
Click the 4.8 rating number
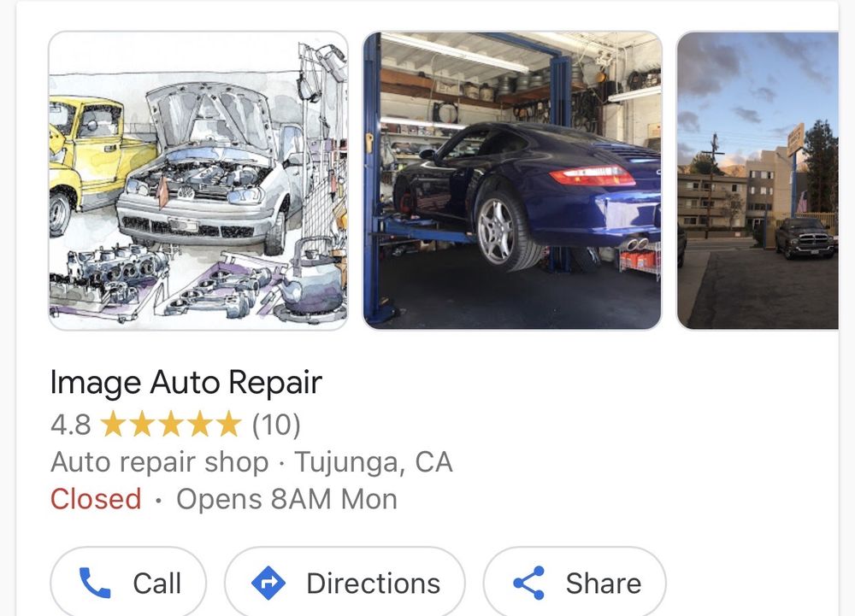point(70,425)
